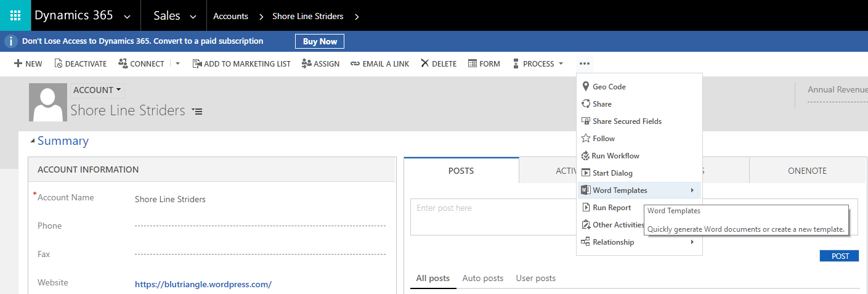Open the app launcher waffle icon

[x=15, y=15]
